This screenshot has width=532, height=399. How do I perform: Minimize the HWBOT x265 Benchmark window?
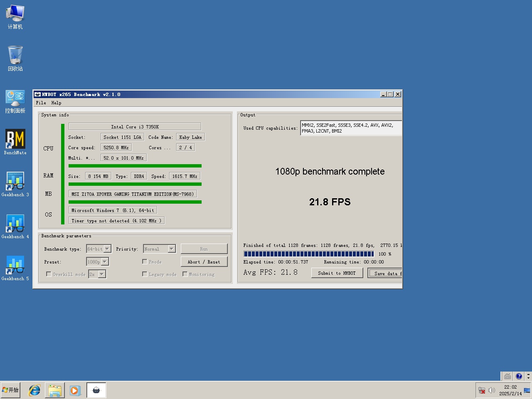[x=383, y=94]
